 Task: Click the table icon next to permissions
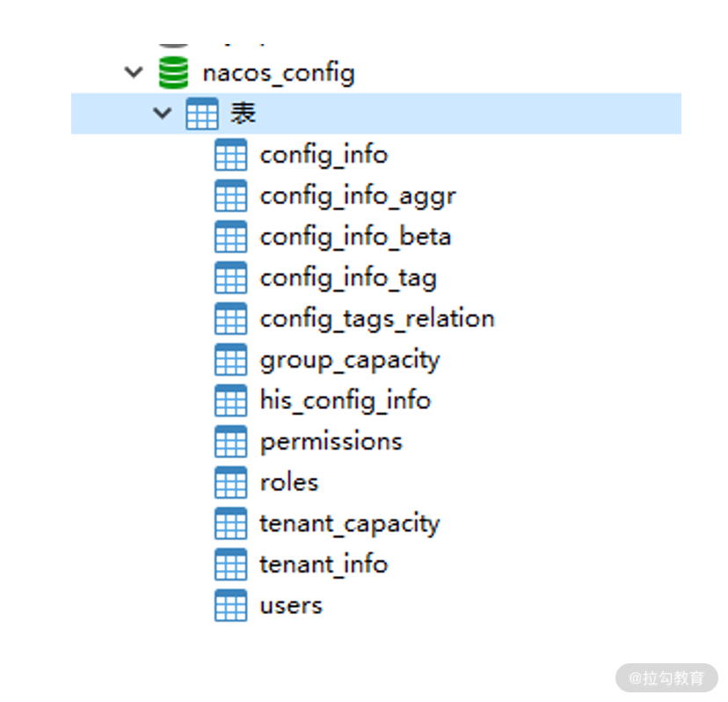tap(230, 442)
